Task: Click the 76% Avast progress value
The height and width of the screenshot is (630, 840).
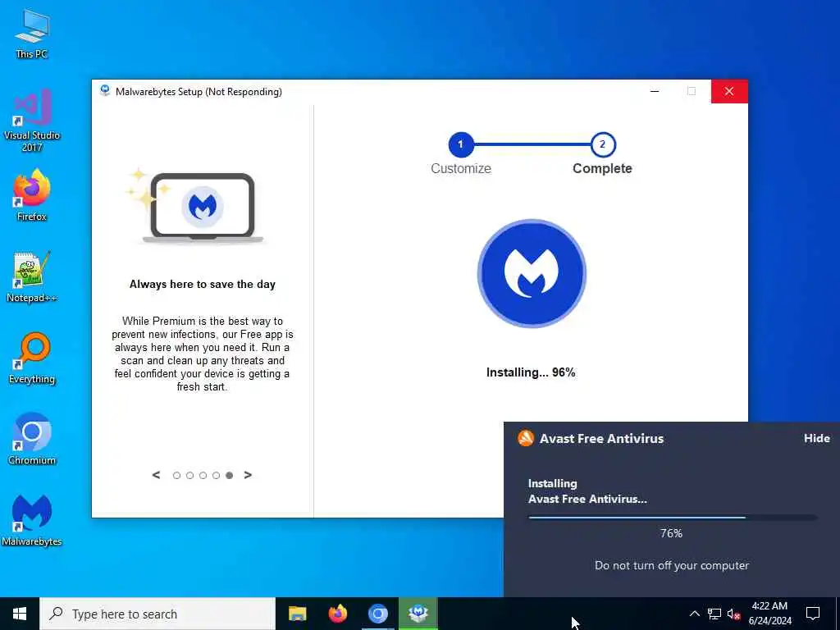Action: (671, 533)
